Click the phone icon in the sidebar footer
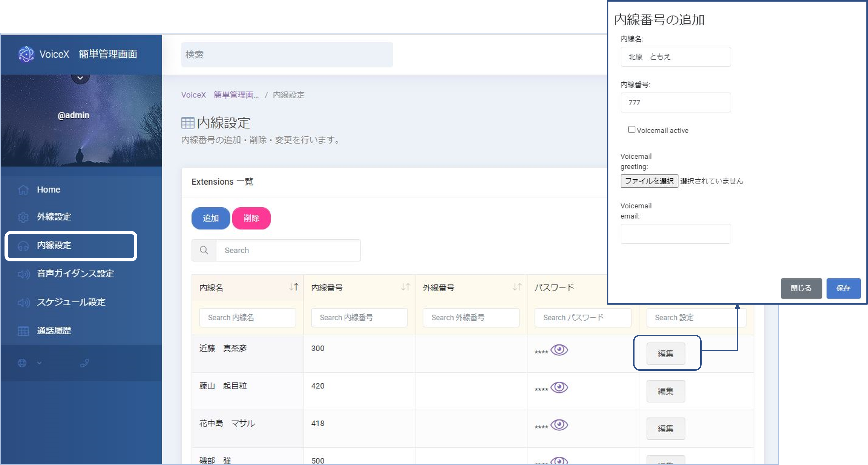 pyautogui.click(x=84, y=363)
